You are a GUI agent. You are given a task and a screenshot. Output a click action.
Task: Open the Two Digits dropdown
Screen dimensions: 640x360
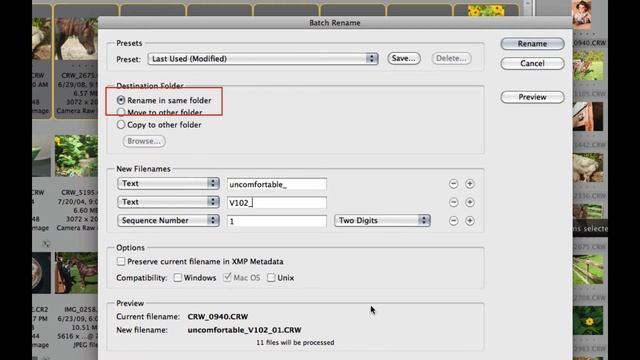coord(382,220)
